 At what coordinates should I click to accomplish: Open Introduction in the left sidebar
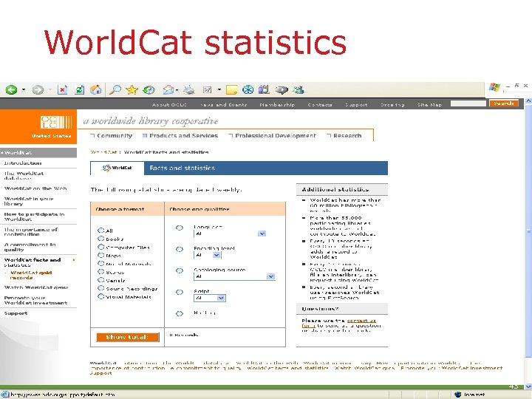[23, 163]
